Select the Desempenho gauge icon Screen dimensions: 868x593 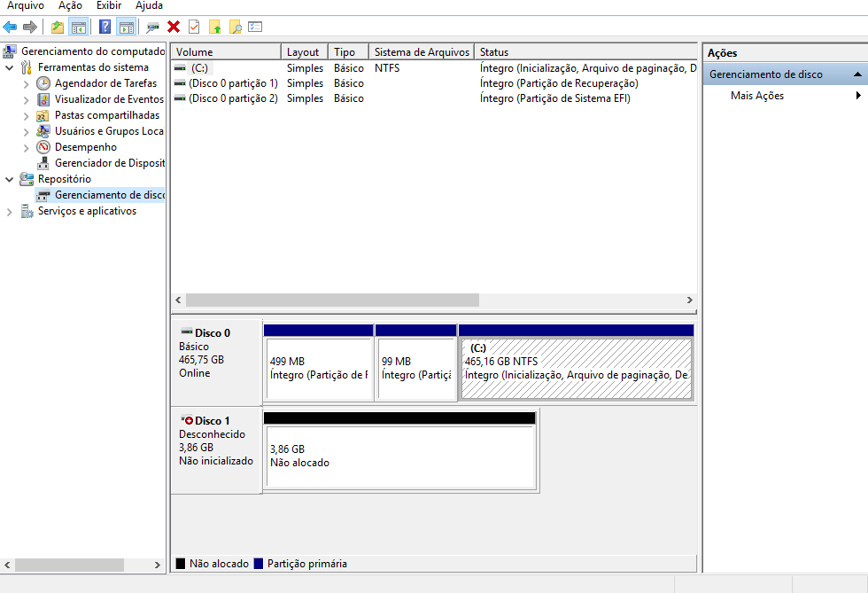click(x=43, y=147)
